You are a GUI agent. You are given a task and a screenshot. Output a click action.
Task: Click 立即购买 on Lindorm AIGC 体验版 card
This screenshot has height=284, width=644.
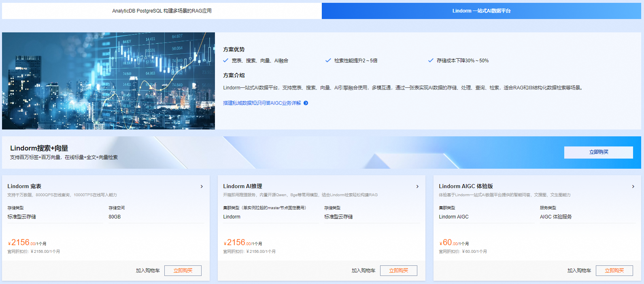click(614, 271)
